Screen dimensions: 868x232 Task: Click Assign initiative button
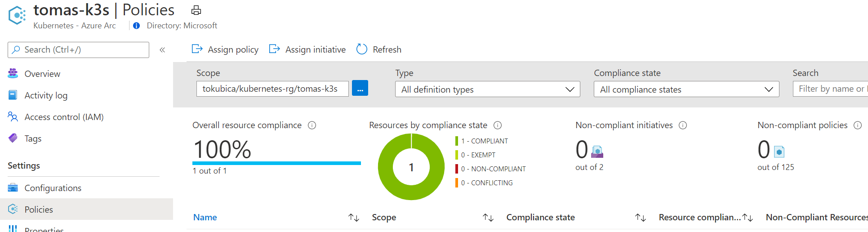coord(307,49)
